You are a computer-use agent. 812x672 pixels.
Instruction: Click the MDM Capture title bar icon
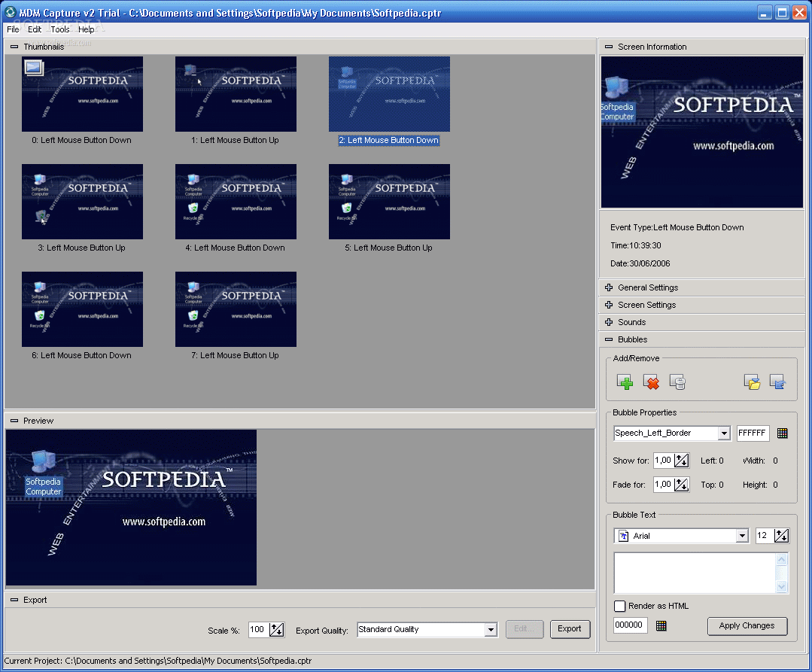coord(10,12)
